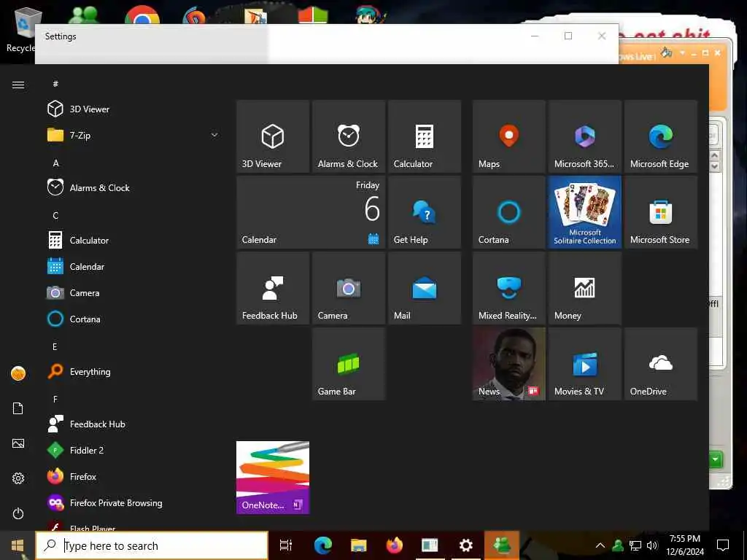Screen dimensions: 747x560
Task: Launch the Microsoft Solitaire Collection tile
Action: (x=584, y=212)
